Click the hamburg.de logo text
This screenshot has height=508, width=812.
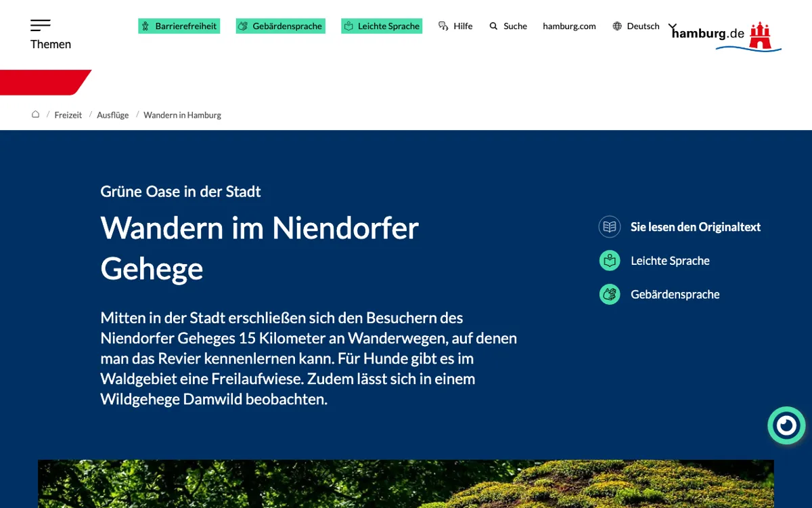pos(708,34)
